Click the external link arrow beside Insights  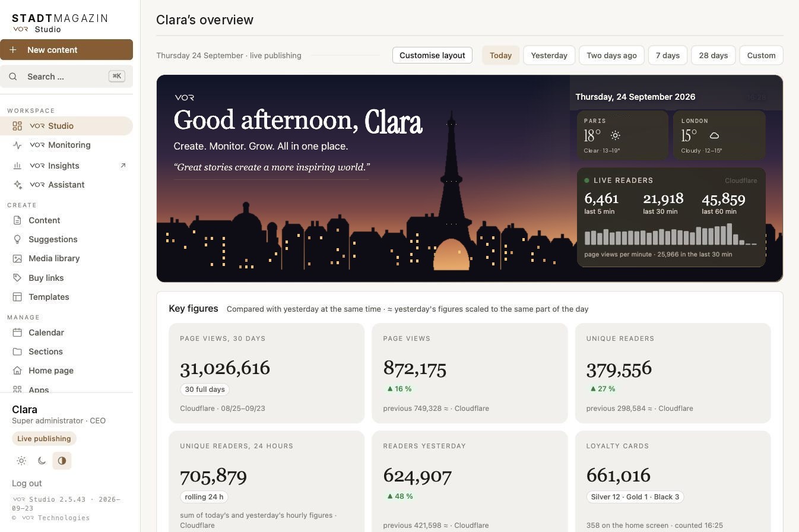coord(123,166)
